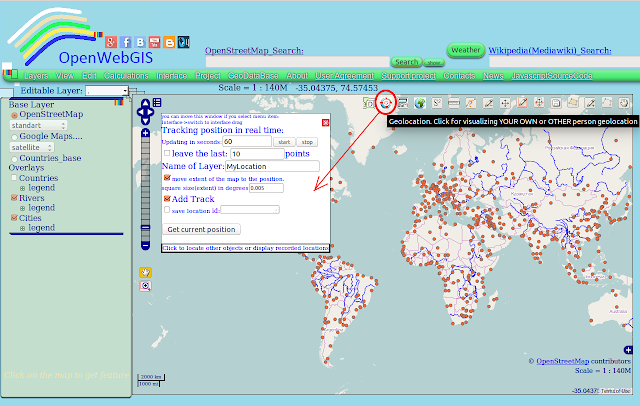Screen dimensions: 640x406
Task: Select the ruler distance measurement tool
Action: [454, 103]
